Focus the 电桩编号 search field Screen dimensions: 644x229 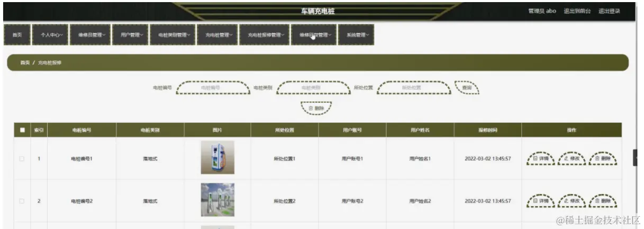pyautogui.click(x=213, y=88)
